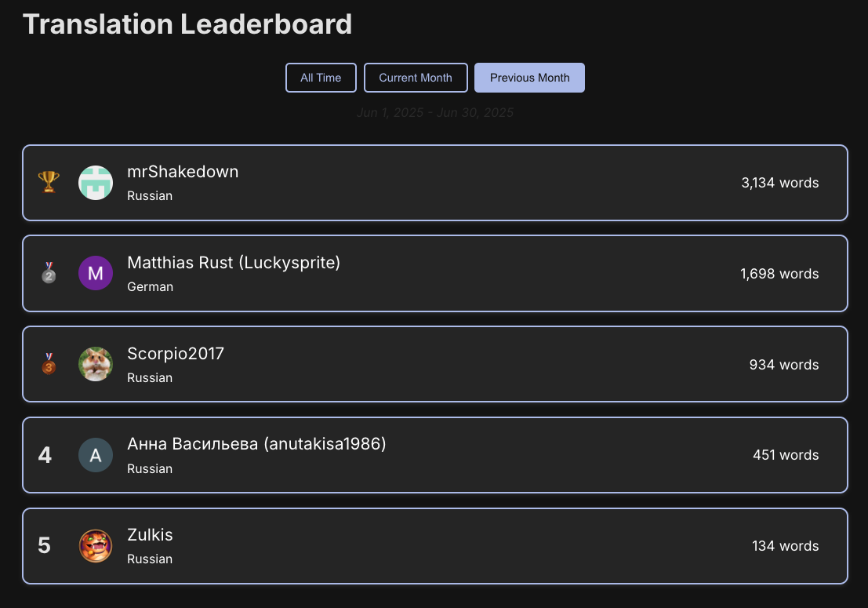Open Matthias Rust (Luckysprite) profile name

pos(234,263)
